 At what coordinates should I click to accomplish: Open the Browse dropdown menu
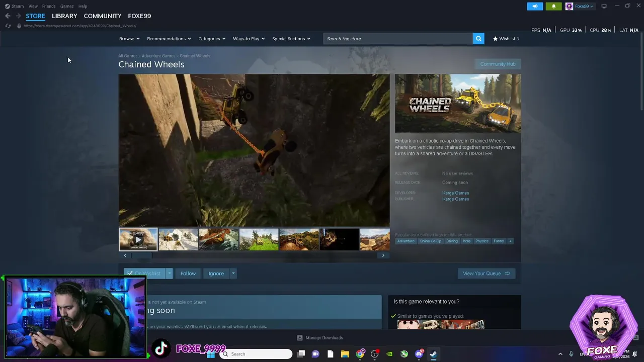[x=129, y=39]
